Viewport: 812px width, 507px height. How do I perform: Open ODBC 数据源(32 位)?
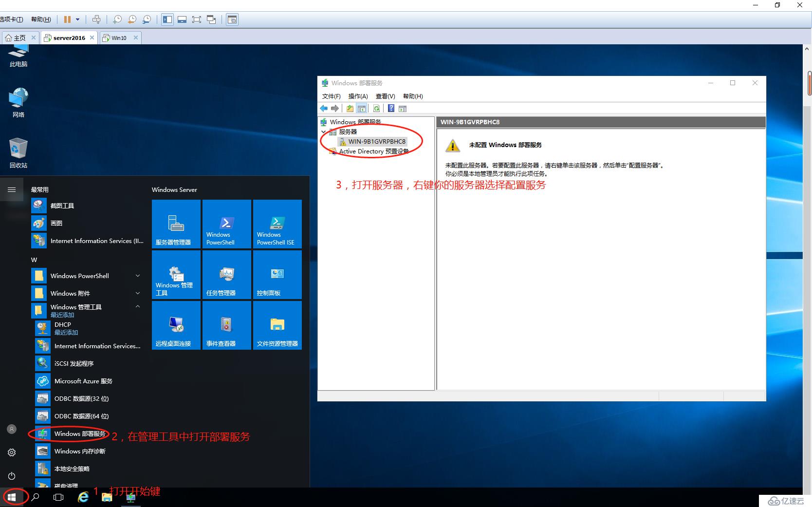click(x=89, y=398)
